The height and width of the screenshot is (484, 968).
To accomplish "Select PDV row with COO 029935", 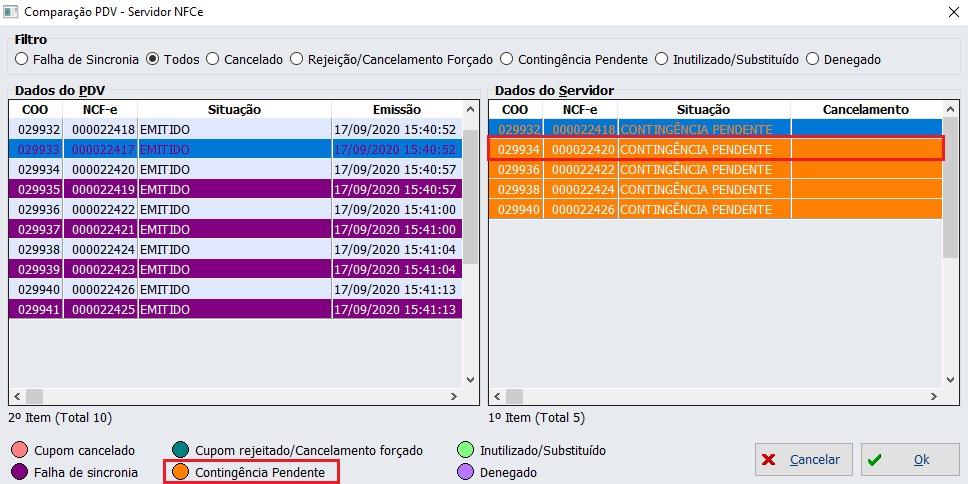I will click(235, 188).
